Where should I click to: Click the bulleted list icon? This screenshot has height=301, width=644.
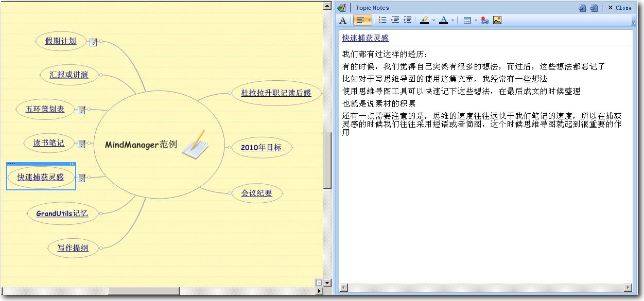coord(382,20)
